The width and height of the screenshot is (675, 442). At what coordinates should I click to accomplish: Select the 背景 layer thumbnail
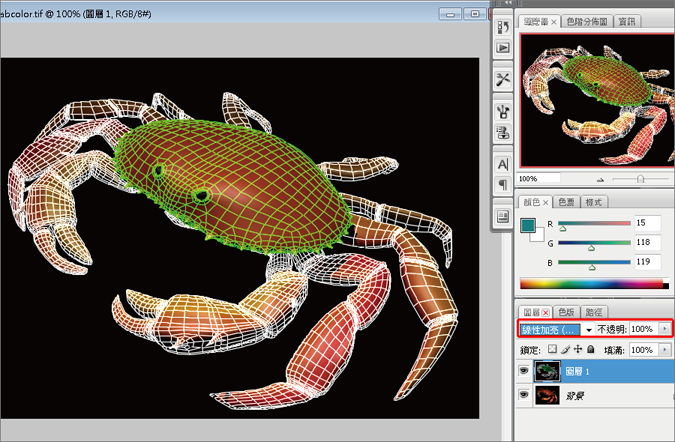pos(548,396)
